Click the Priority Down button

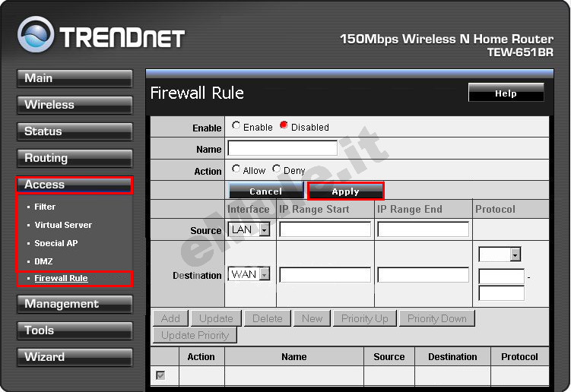(x=437, y=318)
